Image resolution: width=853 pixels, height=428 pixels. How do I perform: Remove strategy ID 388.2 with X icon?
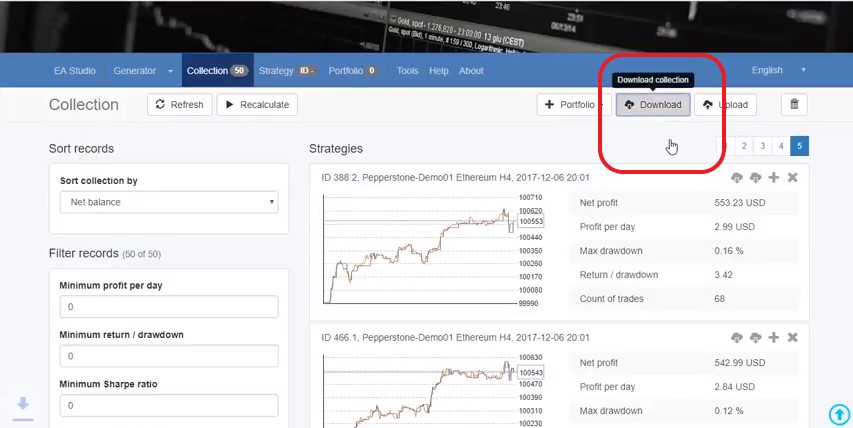[x=793, y=177]
